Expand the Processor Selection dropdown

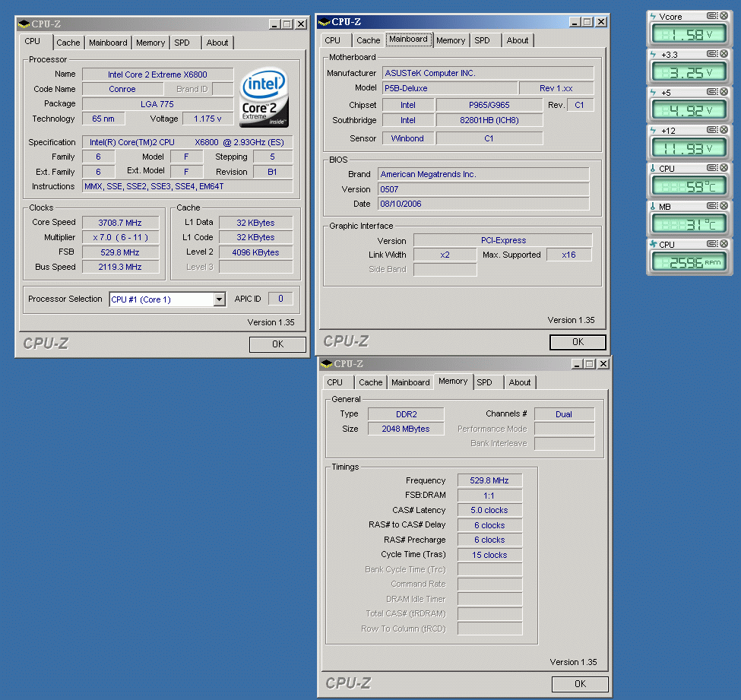[219, 299]
